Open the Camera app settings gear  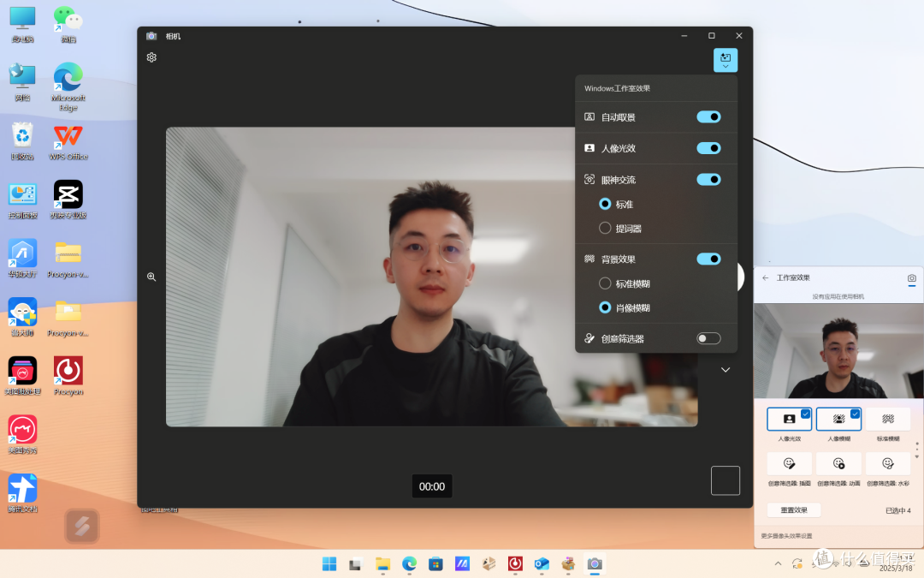pyautogui.click(x=151, y=57)
